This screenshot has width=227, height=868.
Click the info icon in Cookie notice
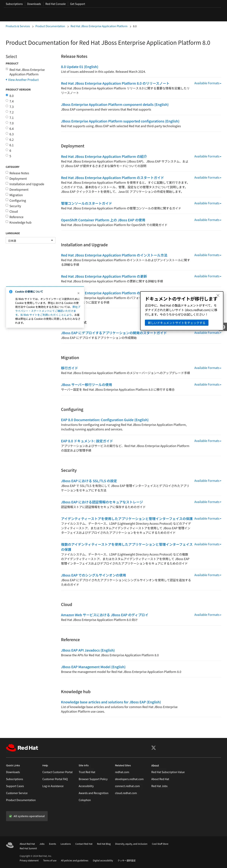coord(11,292)
